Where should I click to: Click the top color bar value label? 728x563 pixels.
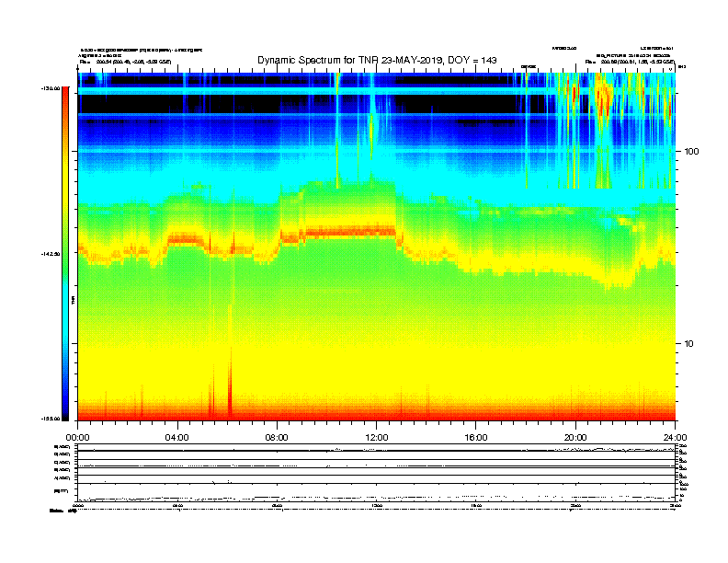pos(51,88)
